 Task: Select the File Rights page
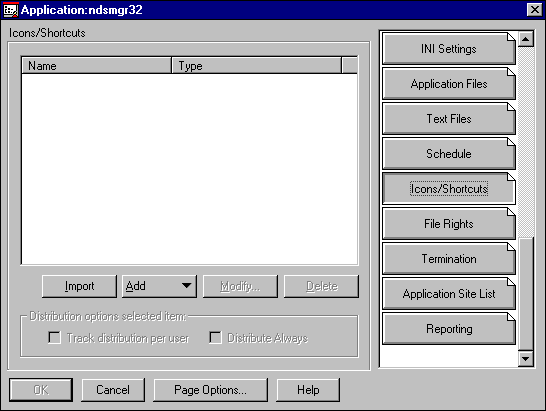click(448, 224)
